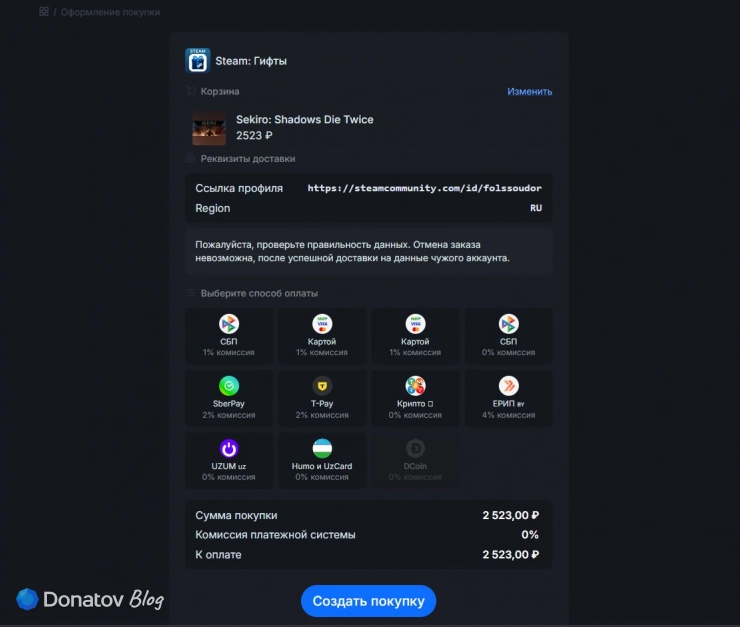Click the Sekiro: Shadows Die Twice title
Screen dimensions: 740x627
304,119
